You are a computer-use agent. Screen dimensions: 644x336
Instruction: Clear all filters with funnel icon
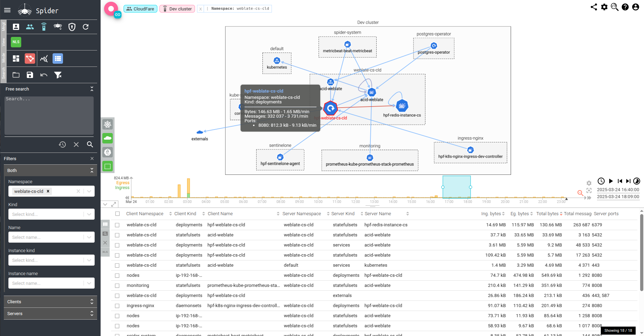click(58, 75)
